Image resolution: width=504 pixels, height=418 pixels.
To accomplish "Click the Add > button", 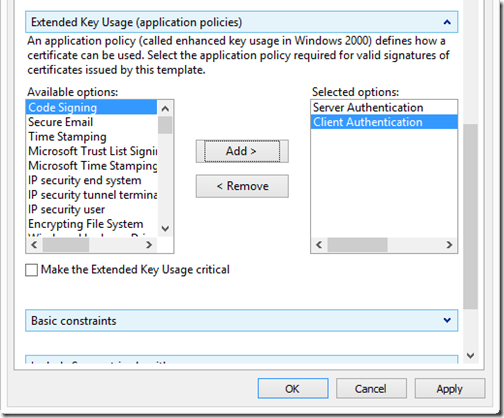I will [242, 151].
